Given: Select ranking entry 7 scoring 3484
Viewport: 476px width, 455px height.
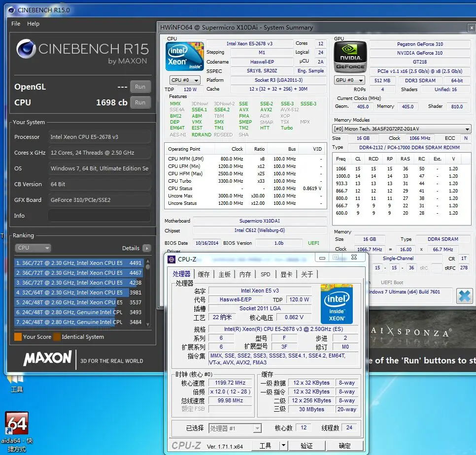Looking at the screenshot, I should coord(78,322).
